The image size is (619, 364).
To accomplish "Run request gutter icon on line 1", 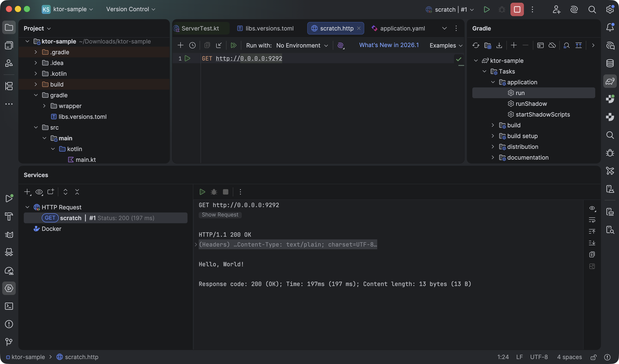I will tap(187, 58).
